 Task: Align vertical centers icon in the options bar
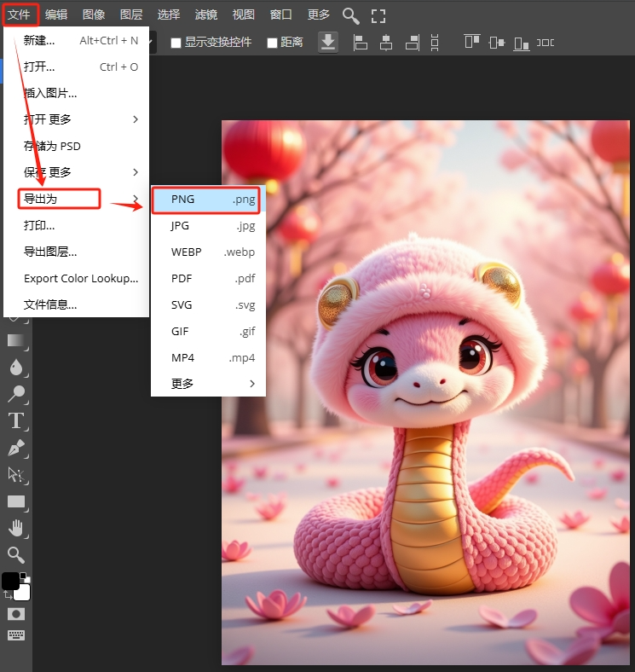497,43
